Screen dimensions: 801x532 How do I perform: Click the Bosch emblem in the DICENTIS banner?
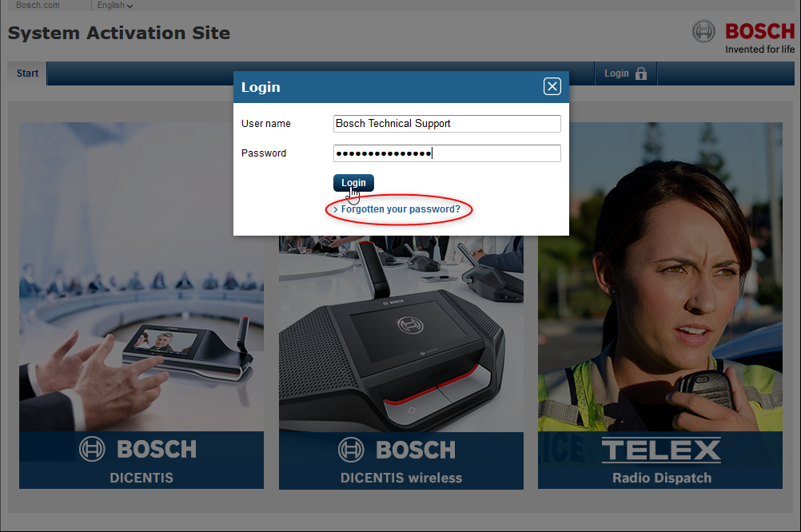pyautogui.click(x=92, y=449)
